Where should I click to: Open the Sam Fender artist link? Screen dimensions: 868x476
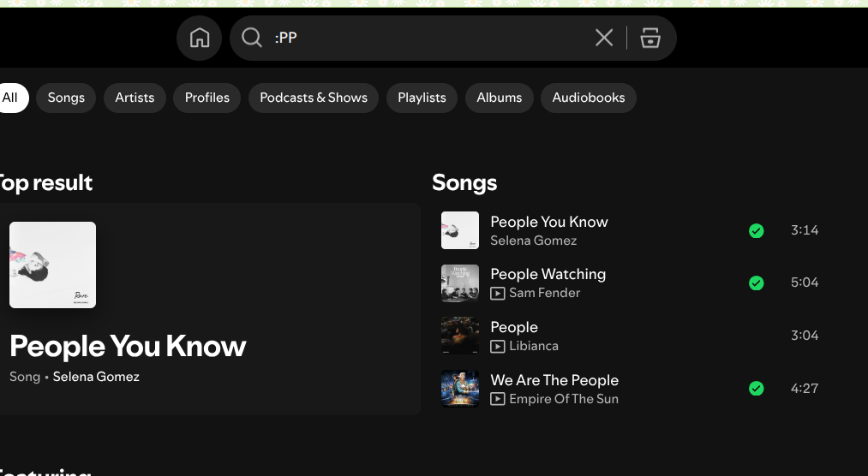[x=544, y=293]
